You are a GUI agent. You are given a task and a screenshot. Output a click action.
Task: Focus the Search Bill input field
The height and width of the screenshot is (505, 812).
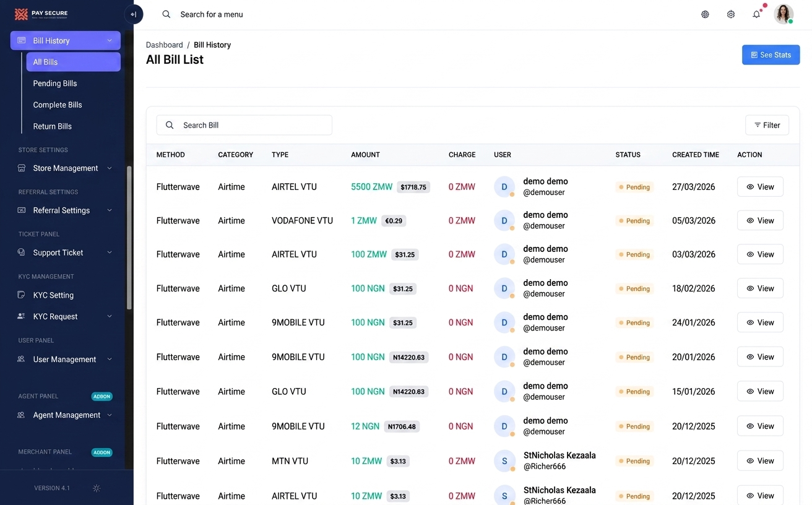click(244, 125)
